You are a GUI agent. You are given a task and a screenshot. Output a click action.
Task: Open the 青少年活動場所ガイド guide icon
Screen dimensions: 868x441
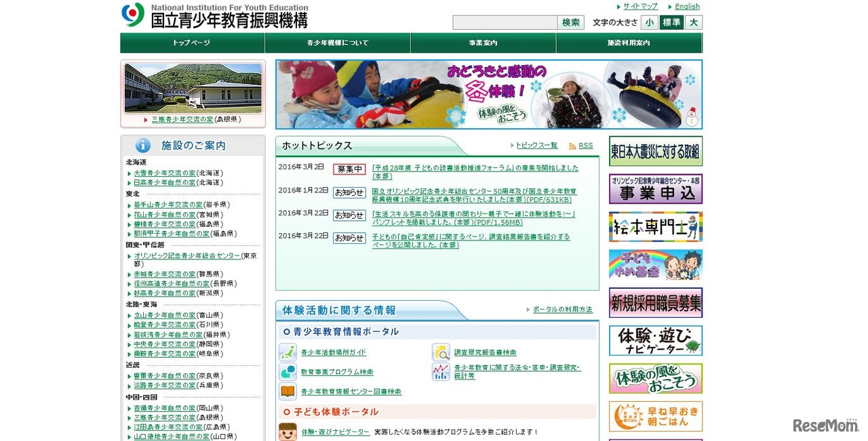point(286,352)
